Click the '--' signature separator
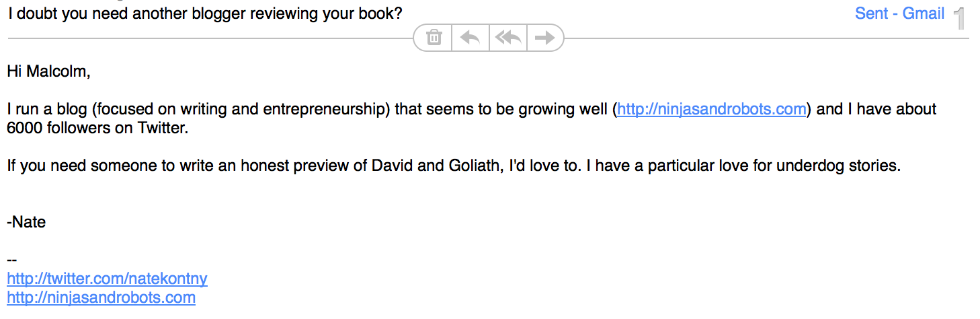This screenshot has width=980, height=319. coord(11,260)
